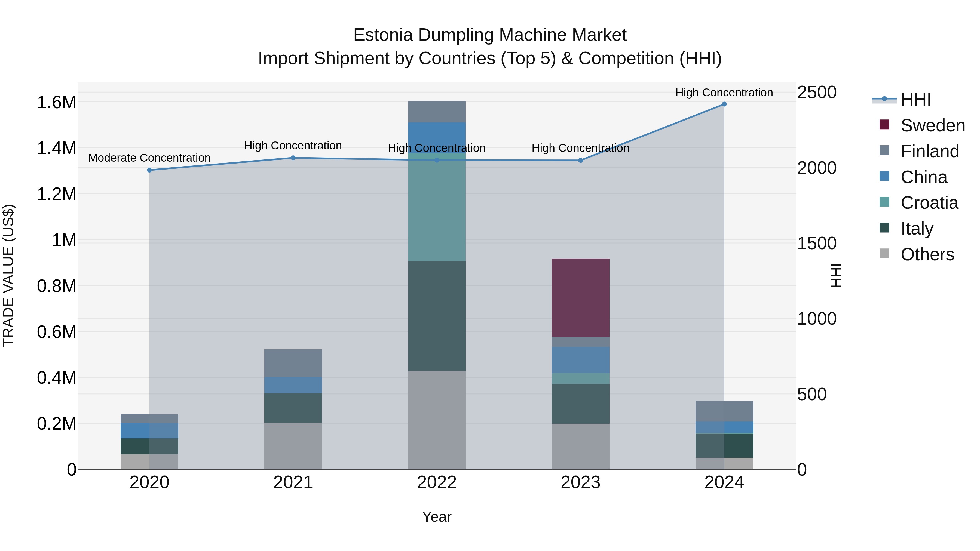Click the 2024 x-axis year label
Image resolution: width=980 pixels, height=551 pixels.
pos(724,482)
